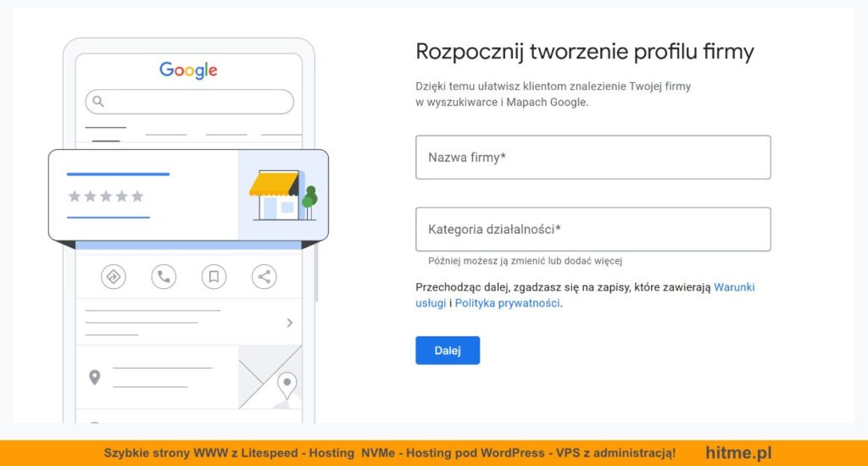This screenshot has width=868, height=466.
Task: Tap the bookmark save icon in the mockup
Action: click(214, 276)
